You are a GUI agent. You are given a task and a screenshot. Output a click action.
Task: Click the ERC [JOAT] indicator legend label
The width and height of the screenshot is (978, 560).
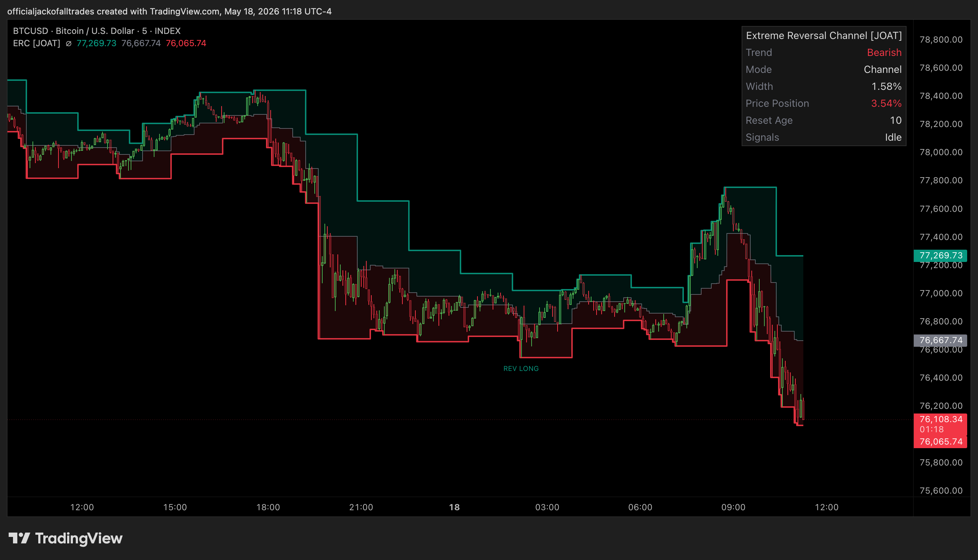pos(36,43)
